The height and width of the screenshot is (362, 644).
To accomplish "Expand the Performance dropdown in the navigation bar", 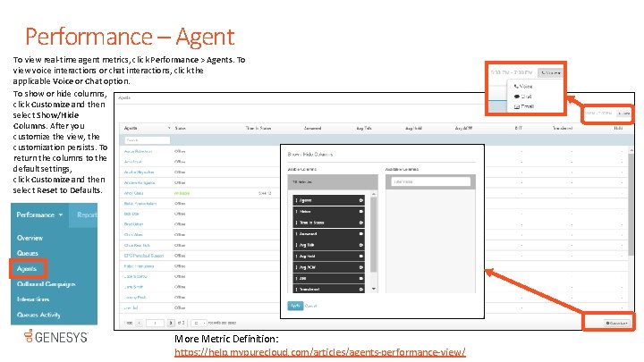I will coord(39,215).
